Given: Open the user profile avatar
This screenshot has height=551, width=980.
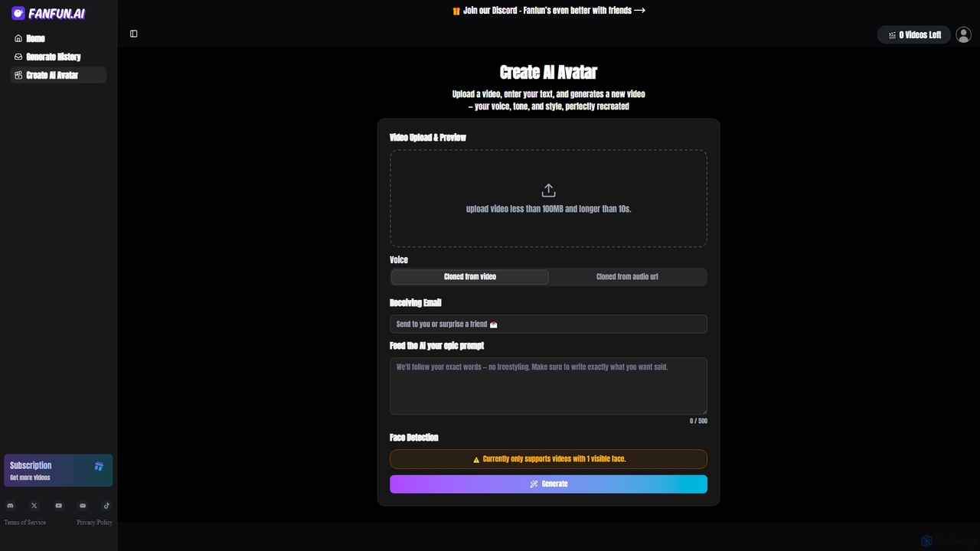Looking at the screenshot, I should (963, 34).
